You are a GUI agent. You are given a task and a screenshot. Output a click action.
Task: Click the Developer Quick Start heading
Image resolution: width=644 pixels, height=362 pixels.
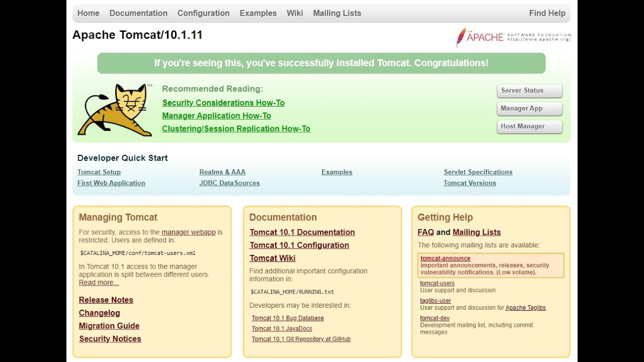(122, 158)
